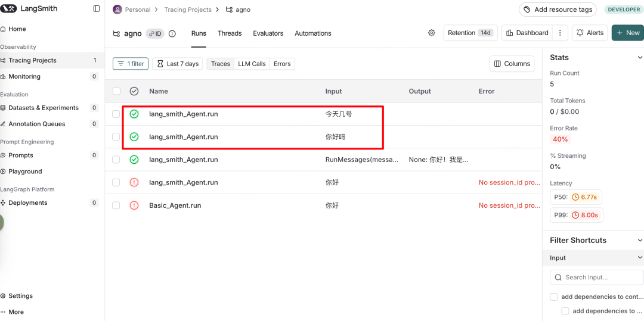Screen dimensions: 644x321
Task: Open the Dashboard button
Action: 527,33
